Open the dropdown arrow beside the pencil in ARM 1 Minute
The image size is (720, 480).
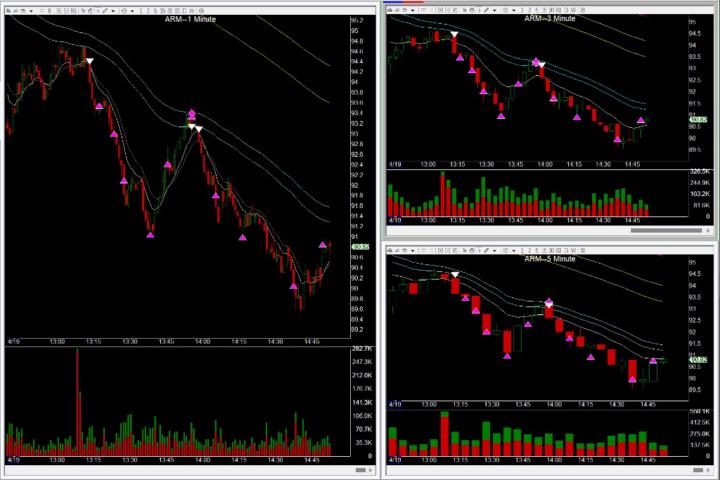113,11
